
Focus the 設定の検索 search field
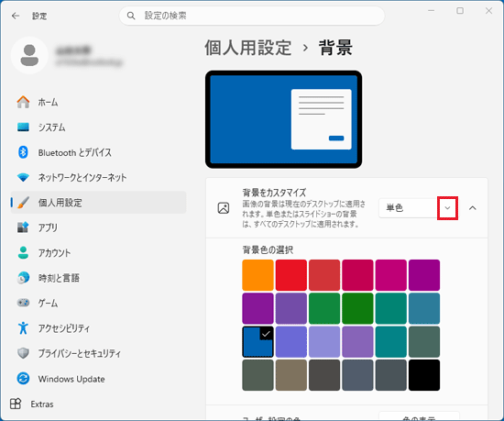[x=252, y=16]
